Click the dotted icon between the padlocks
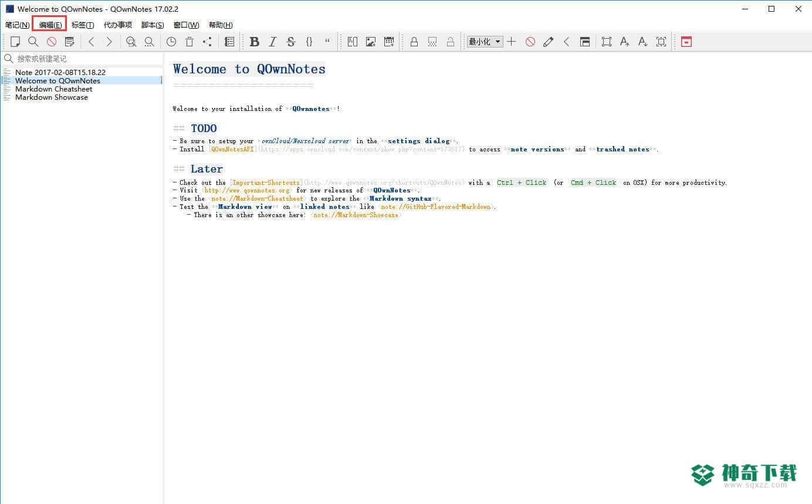 [432, 42]
